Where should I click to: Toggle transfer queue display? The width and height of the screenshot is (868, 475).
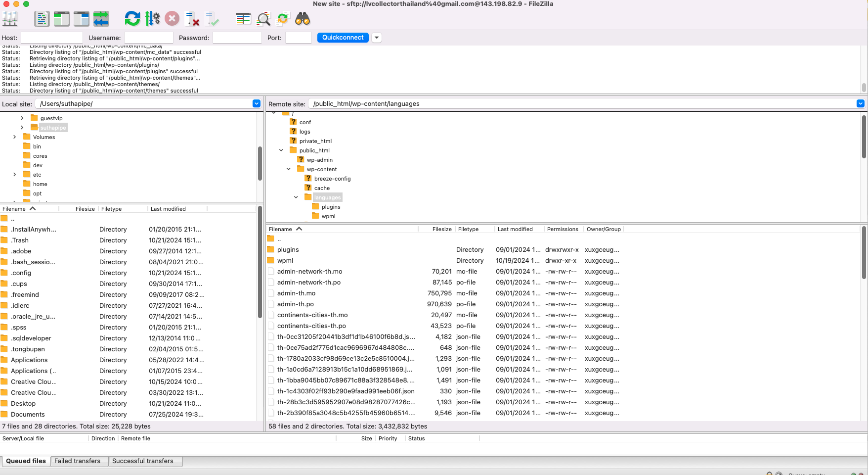pyautogui.click(x=101, y=19)
